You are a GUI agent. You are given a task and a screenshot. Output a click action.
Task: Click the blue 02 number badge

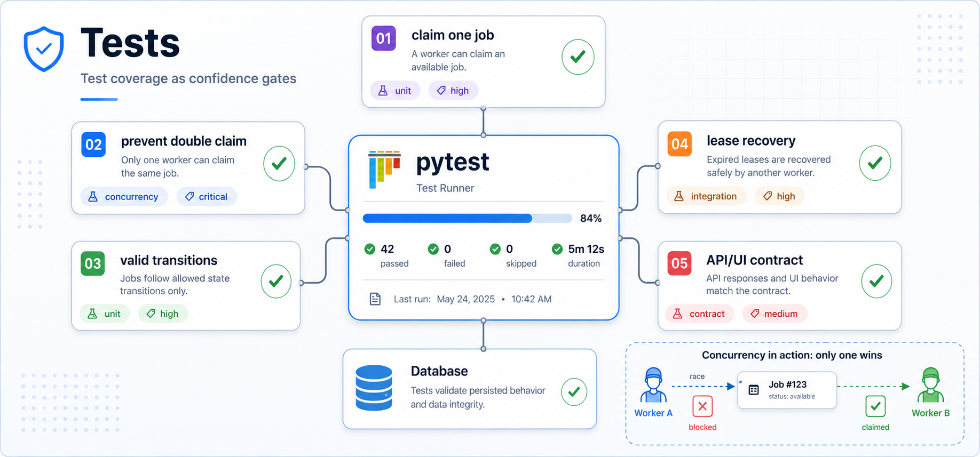tap(93, 145)
